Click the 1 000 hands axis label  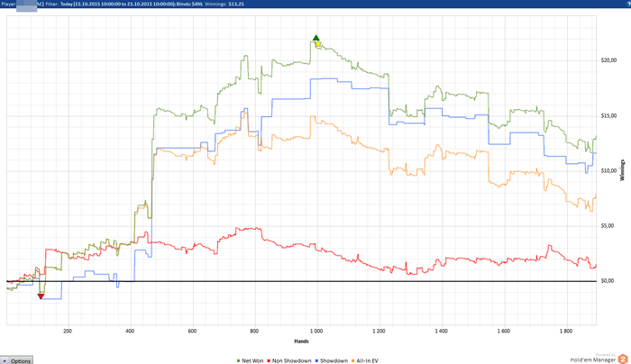pyautogui.click(x=316, y=331)
